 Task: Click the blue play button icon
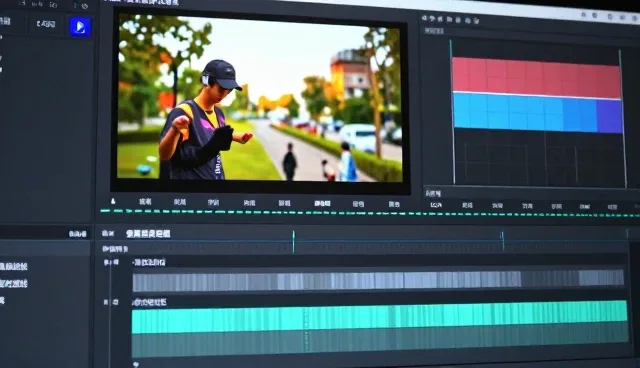80,27
